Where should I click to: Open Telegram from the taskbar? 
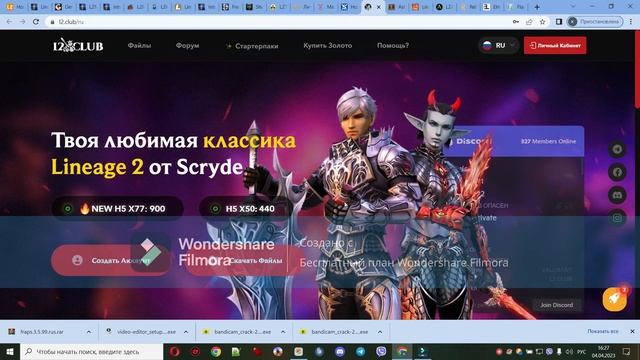pyautogui.click(x=360, y=351)
